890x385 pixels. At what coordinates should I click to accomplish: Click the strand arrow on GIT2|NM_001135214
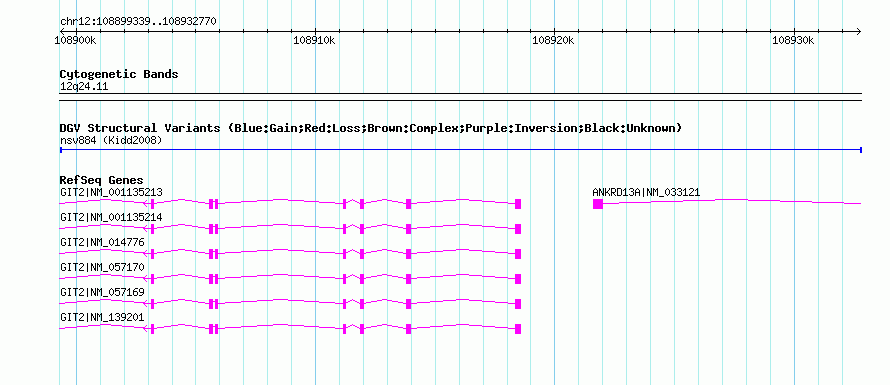(x=146, y=229)
